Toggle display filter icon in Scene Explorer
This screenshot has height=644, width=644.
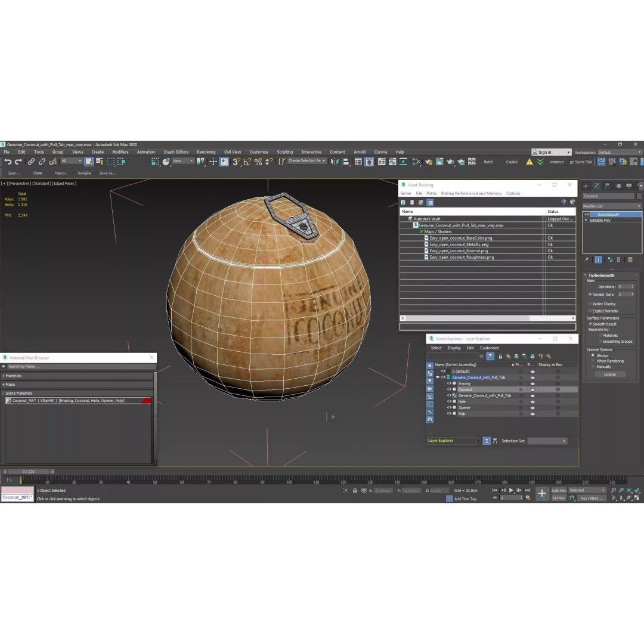(x=490, y=356)
